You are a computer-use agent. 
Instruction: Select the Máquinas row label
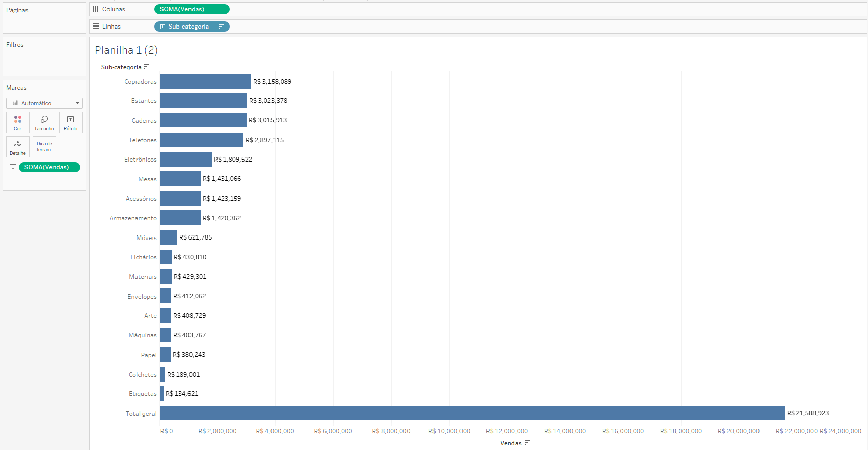pyautogui.click(x=143, y=335)
